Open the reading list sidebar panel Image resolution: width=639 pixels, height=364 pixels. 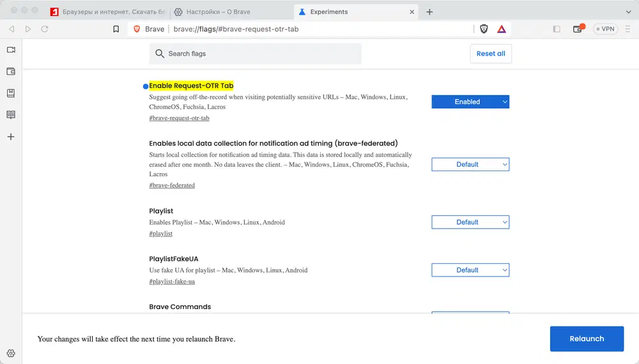tap(11, 115)
